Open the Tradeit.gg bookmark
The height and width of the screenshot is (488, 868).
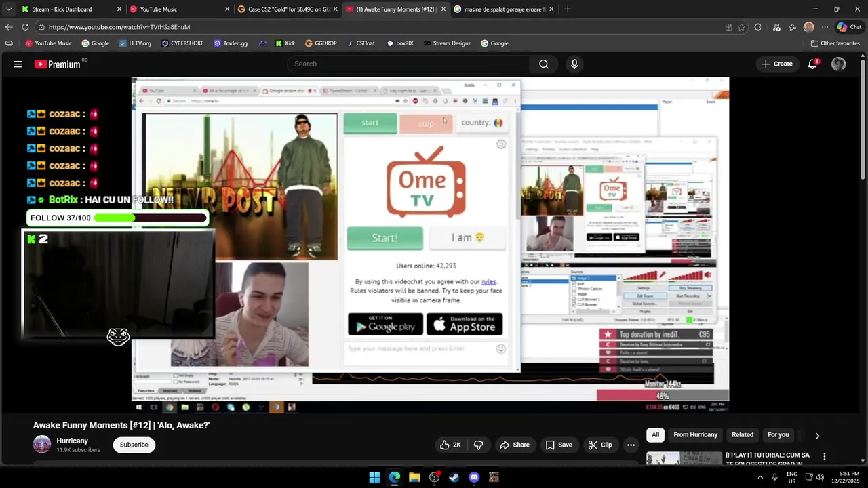231,43
